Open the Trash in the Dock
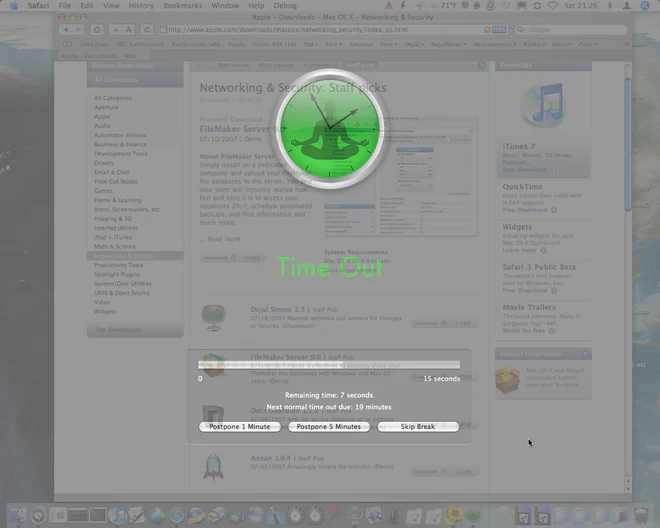 pyautogui.click(x=641, y=515)
